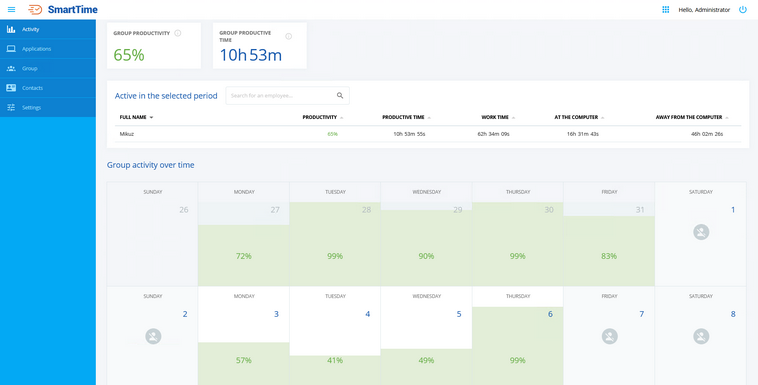Click Mikuz's 65% productivity value
Image resolution: width=758 pixels, height=385 pixels.
(x=333, y=134)
